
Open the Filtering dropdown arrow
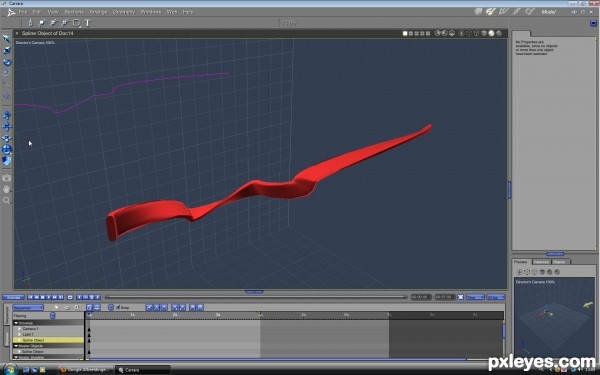point(53,316)
